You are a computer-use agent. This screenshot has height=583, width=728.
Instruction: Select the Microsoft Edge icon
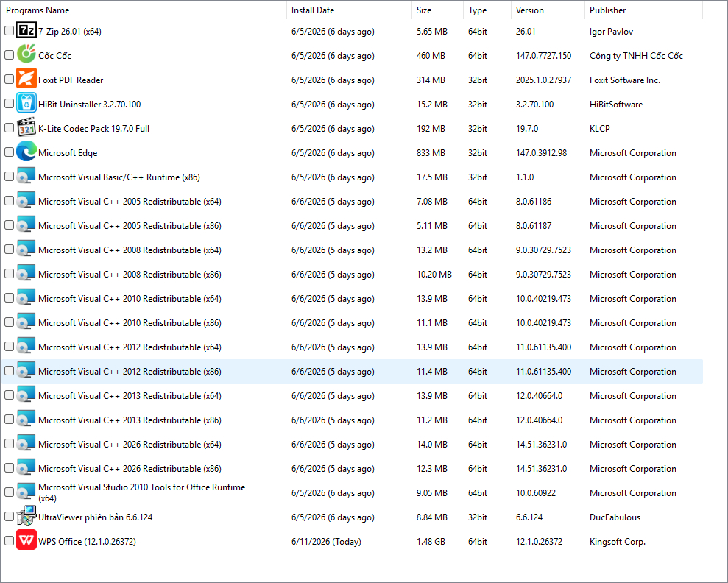click(x=26, y=152)
